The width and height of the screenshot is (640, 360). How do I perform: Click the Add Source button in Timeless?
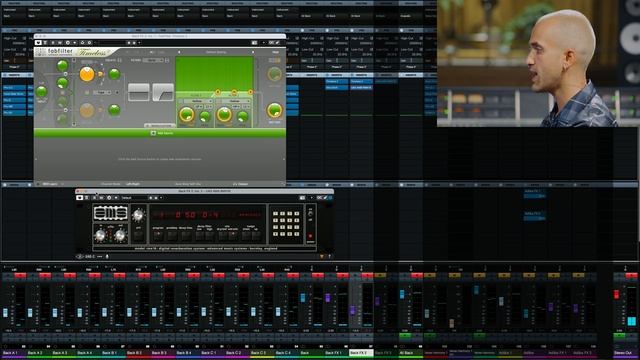[162, 133]
